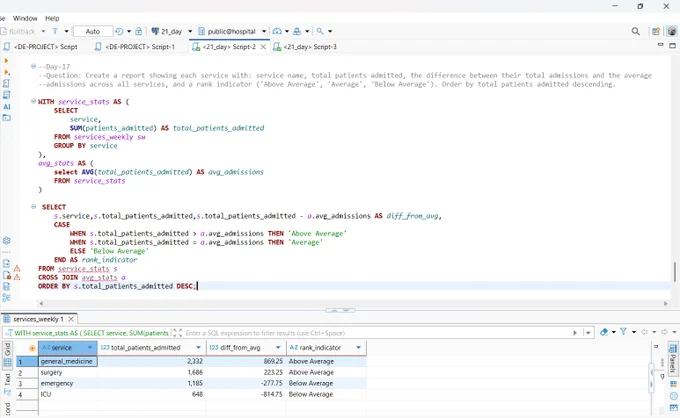Collapse the main SELECT statement block
This screenshot has width=680, height=418.
pyautogui.click(x=33, y=207)
